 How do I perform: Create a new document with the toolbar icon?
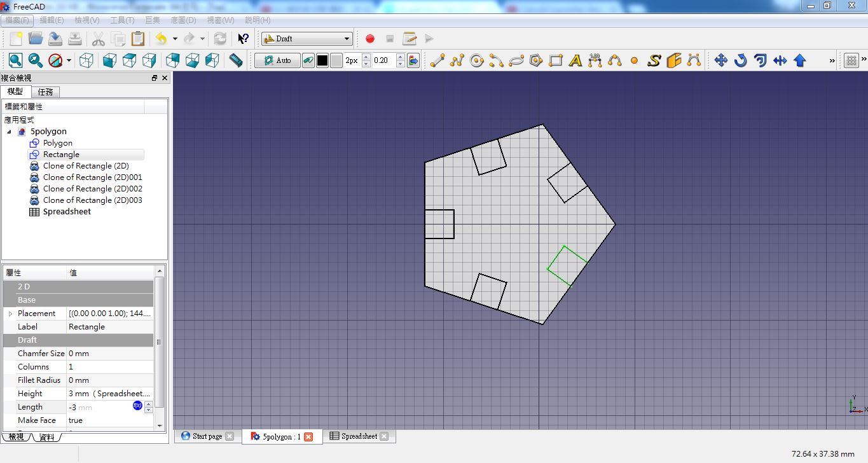pos(16,39)
